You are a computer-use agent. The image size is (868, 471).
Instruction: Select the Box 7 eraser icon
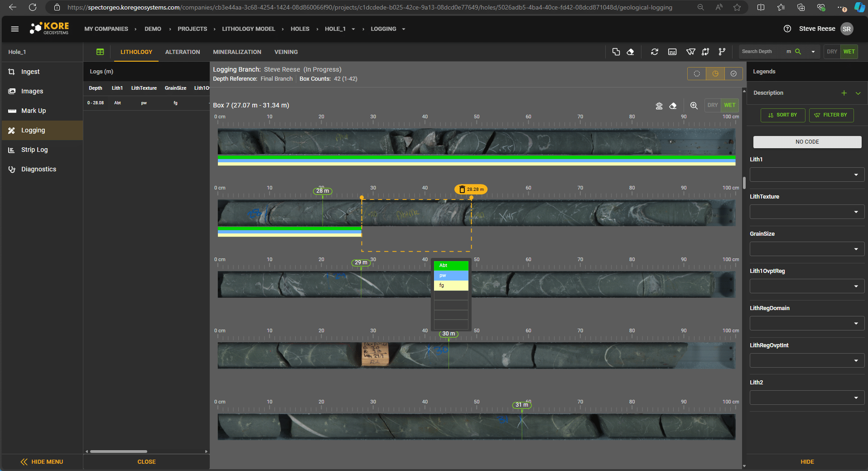(673, 106)
